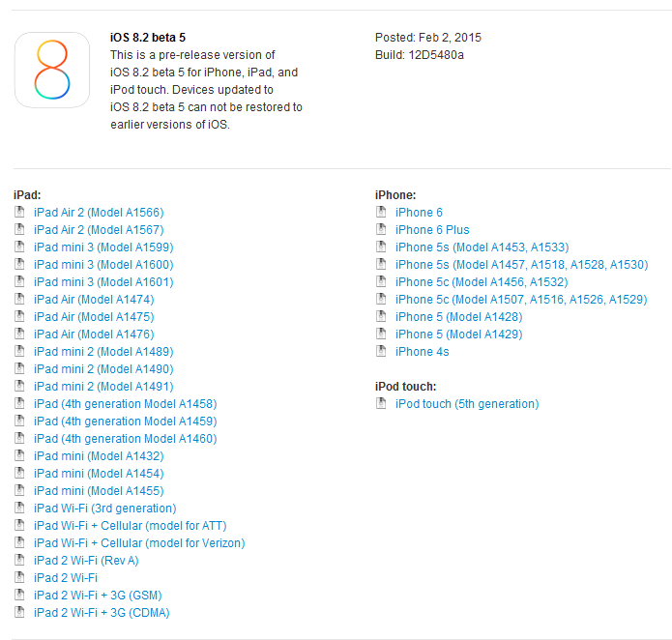Select iPad mini 3 (Model A1601) link
This screenshot has width=672, height=640.
(x=103, y=282)
